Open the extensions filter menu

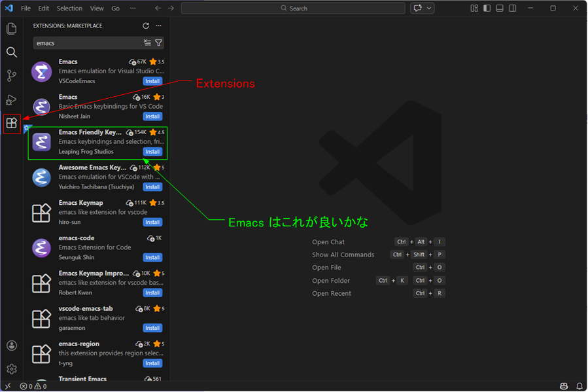pos(158,43)
